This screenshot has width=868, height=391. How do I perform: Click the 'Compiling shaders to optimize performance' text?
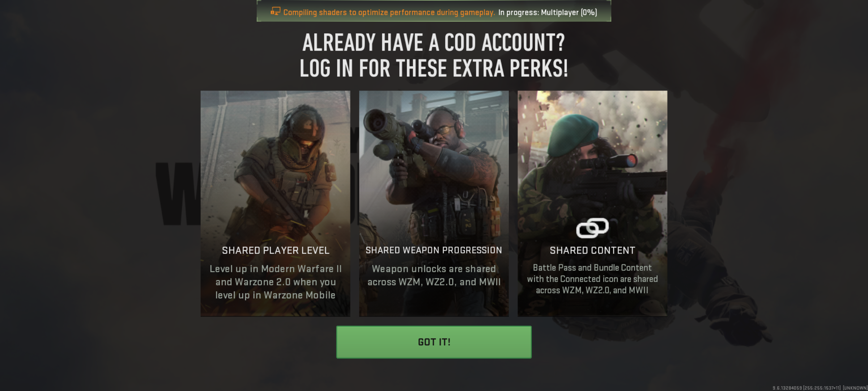[389, 12]
